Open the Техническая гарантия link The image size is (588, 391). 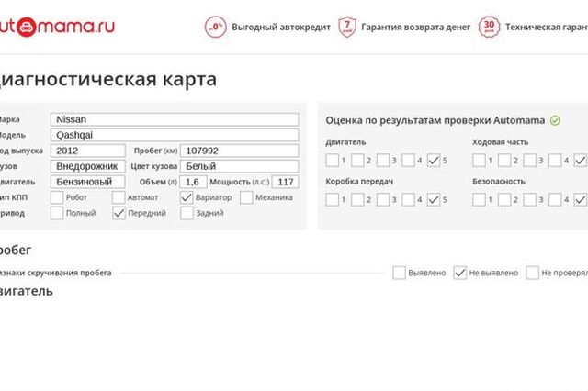(547, 28)
